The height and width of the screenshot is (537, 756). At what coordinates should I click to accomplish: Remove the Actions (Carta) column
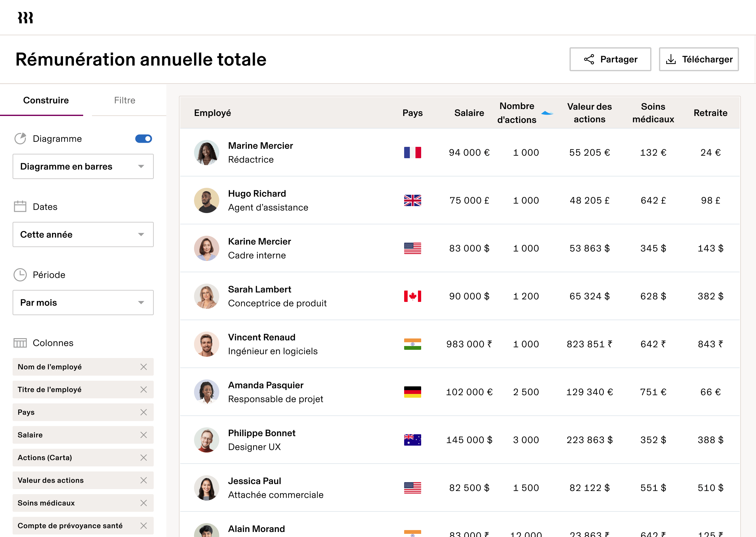(x=143, y=458)
